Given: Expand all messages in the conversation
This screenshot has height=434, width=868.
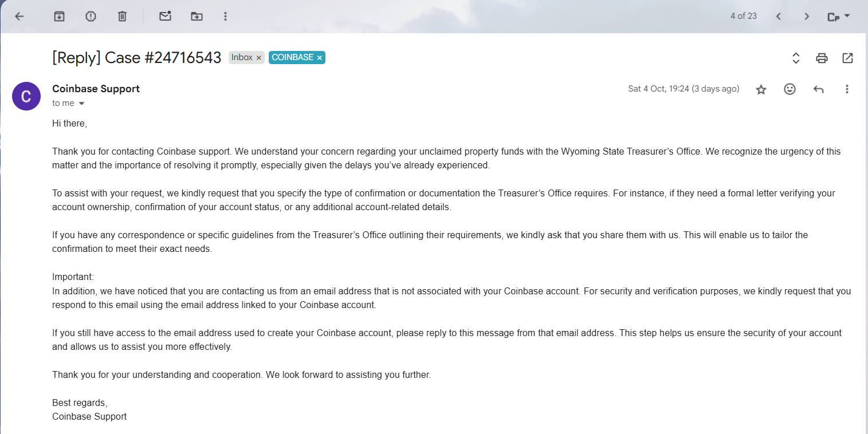Looking at the screenshot, I should [x=796, y=58].
